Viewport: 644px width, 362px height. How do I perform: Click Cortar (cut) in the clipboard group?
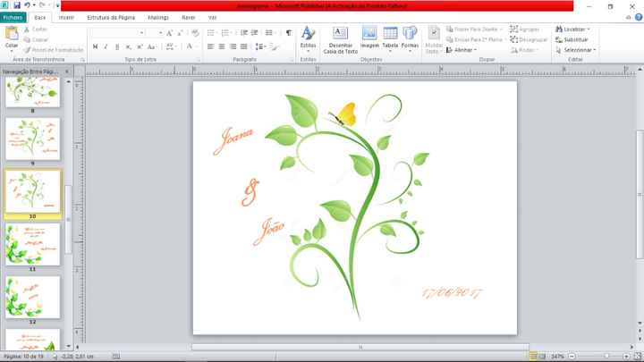(36, 29)
